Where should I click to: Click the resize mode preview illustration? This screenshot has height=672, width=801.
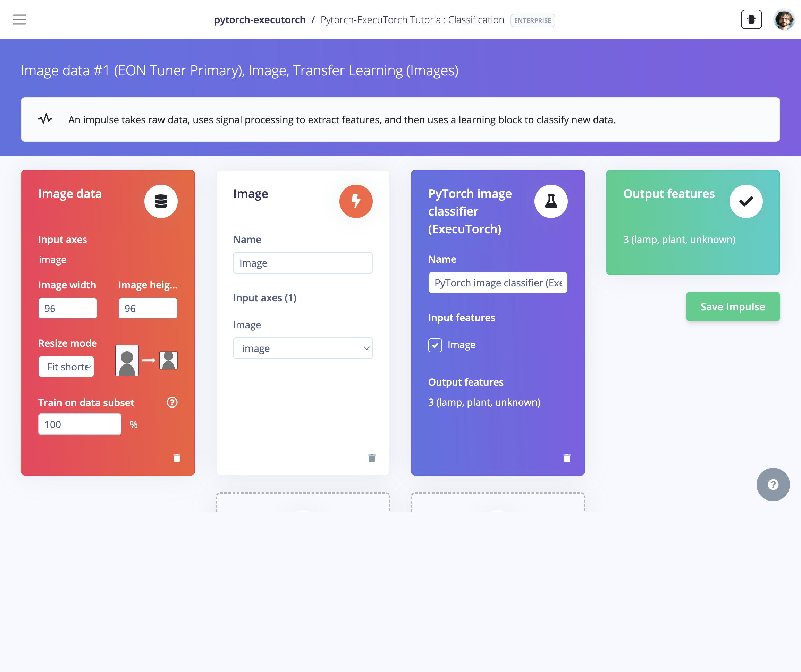(x=146, y=360)
